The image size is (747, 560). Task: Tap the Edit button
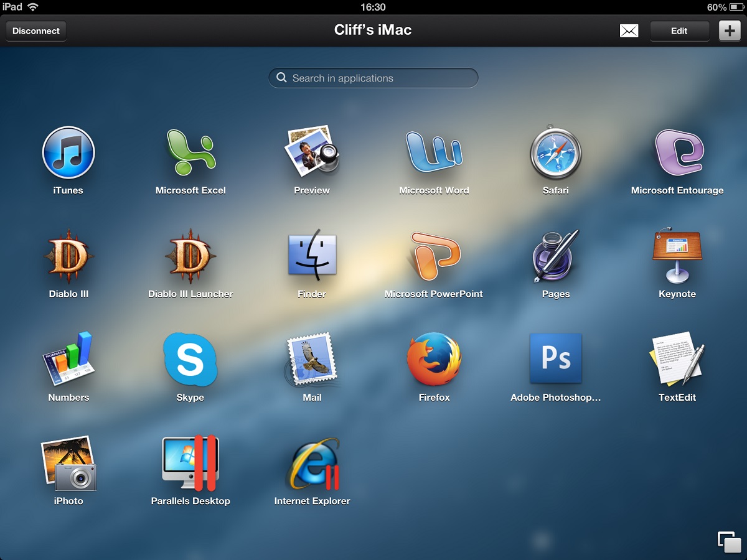[679, 30]
